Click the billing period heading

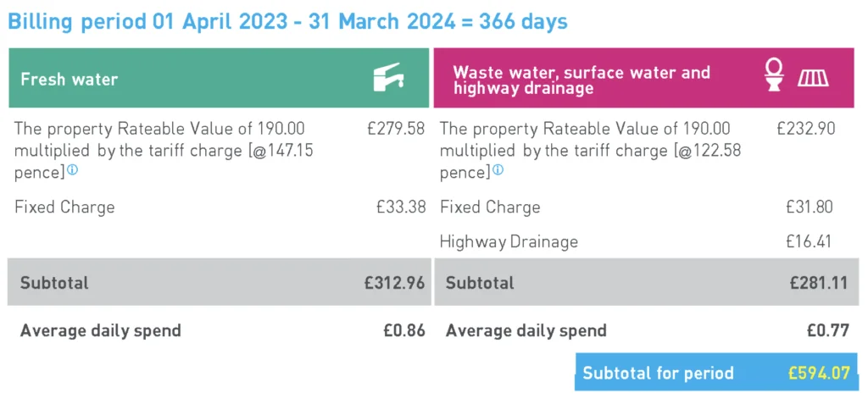(x=287, y=21)
